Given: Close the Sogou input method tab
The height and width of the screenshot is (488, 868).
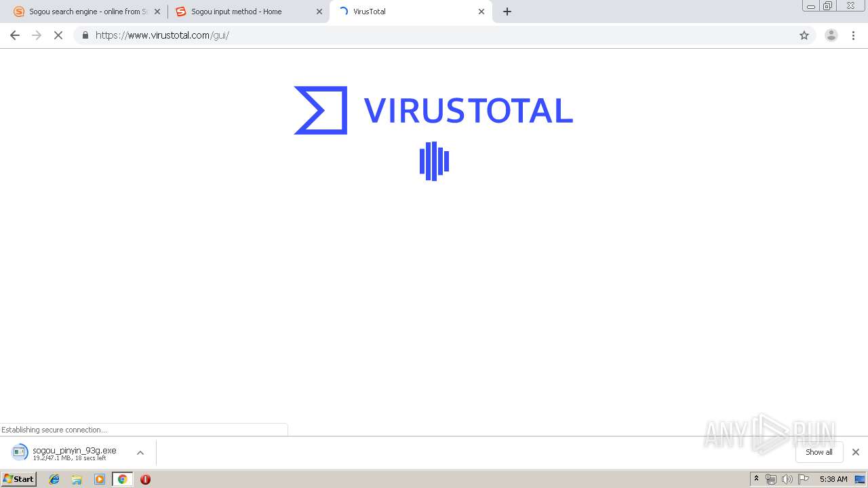Looking at the screenshot, I should pos(319,12).
